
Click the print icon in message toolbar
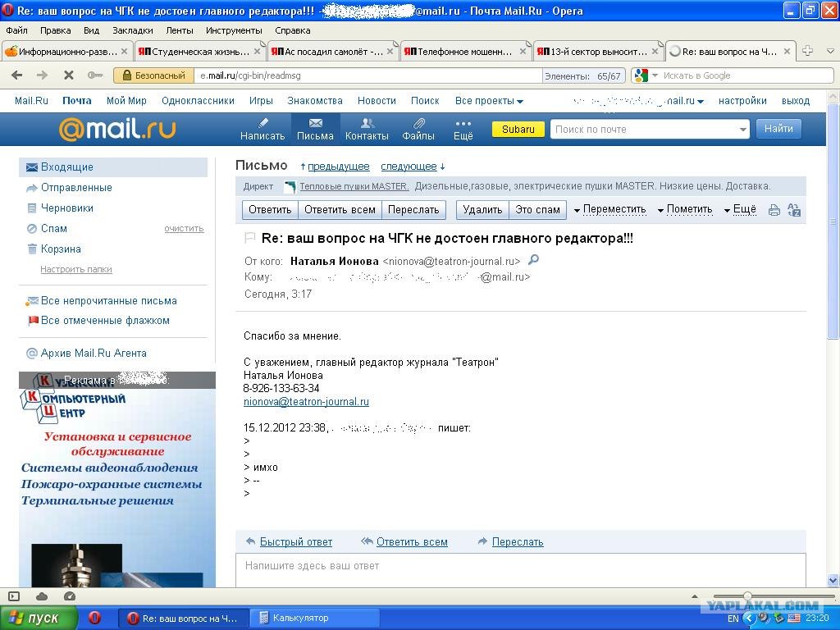pos(774,210)
